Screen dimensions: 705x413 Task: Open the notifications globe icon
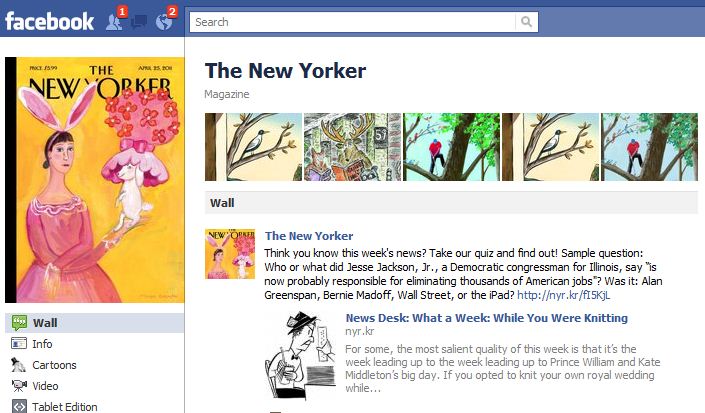164,22
